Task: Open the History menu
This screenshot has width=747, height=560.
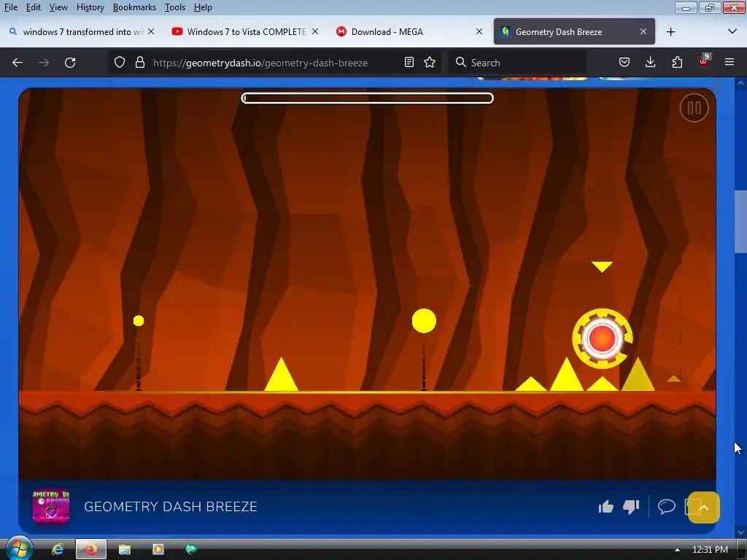Action: coord(90,7)
